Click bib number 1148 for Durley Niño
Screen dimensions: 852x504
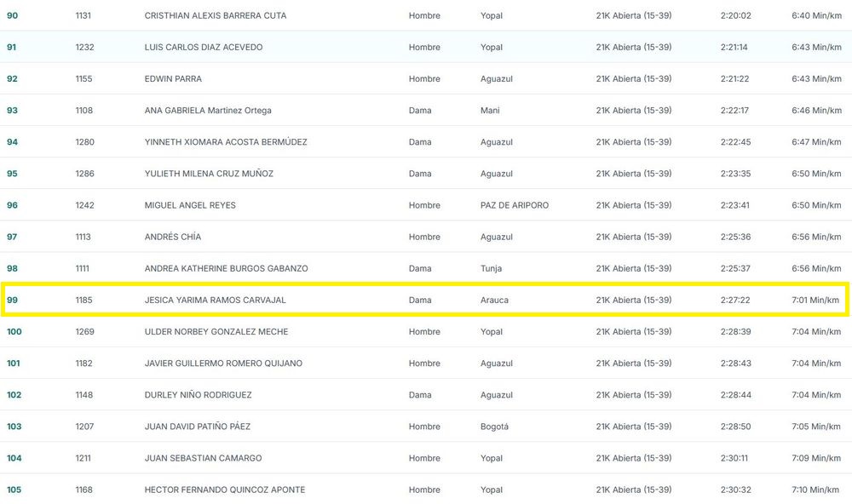click(84, 395)
